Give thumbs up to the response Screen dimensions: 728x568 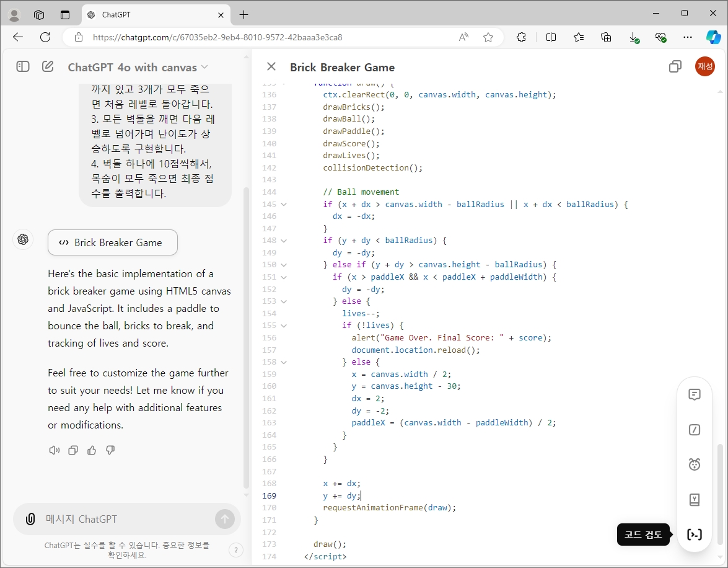point(92,450)
